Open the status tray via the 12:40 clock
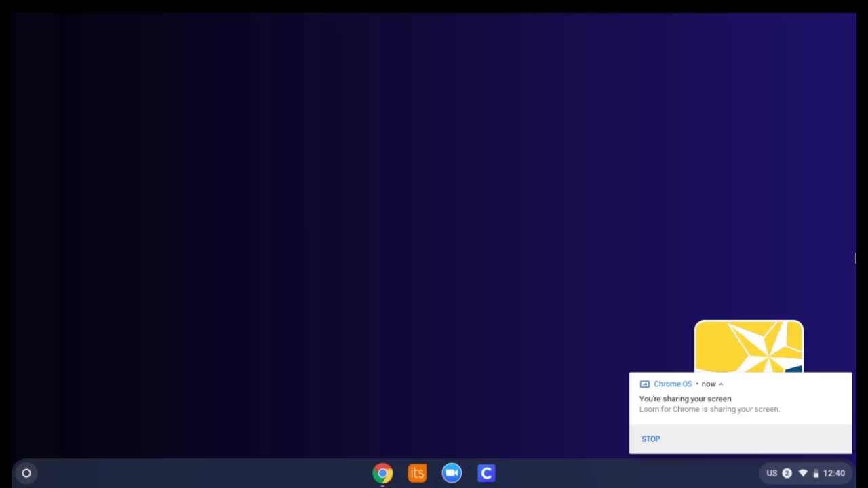Viewport: 868px width, 488px height. [x=834, y=473]
